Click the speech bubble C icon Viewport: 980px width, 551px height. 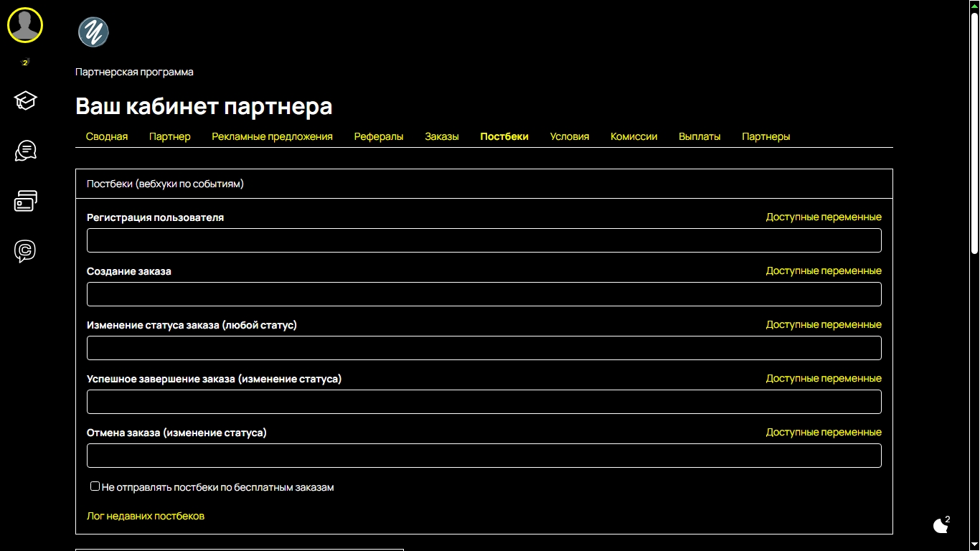click(25, 251)
